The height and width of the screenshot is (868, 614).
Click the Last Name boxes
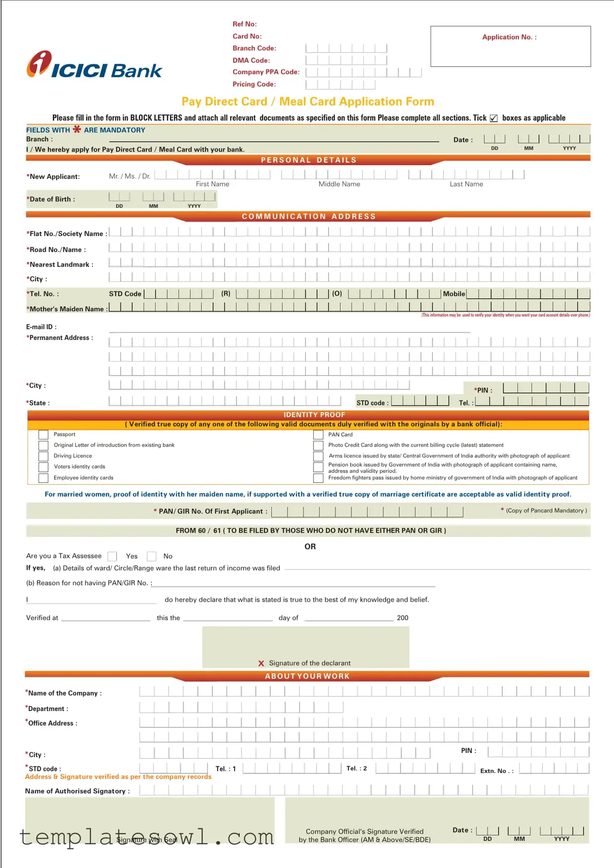click(x=466, y=175)
